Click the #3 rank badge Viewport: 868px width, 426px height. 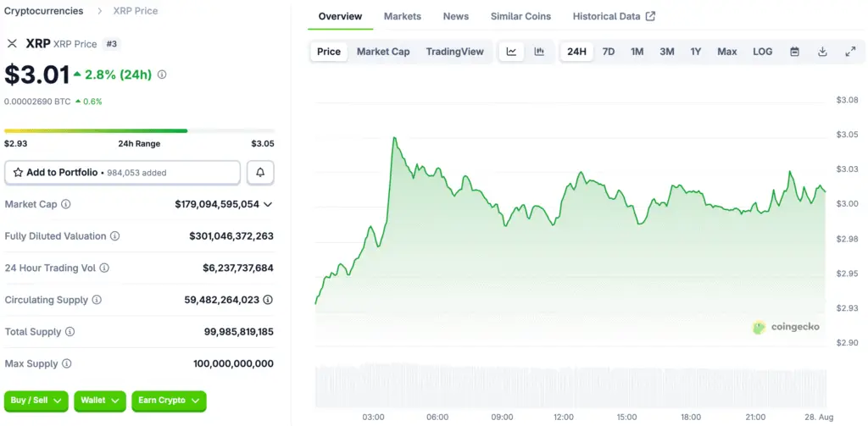(111, 44)
